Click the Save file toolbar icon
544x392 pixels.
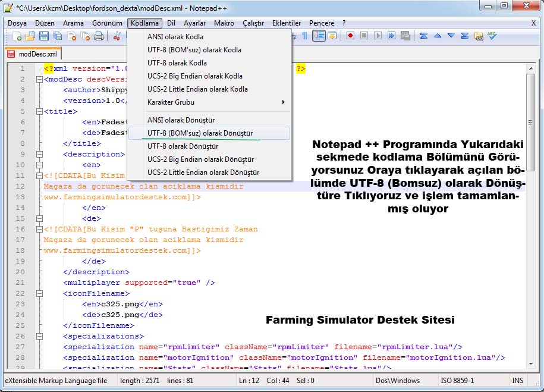click(43, 36)
